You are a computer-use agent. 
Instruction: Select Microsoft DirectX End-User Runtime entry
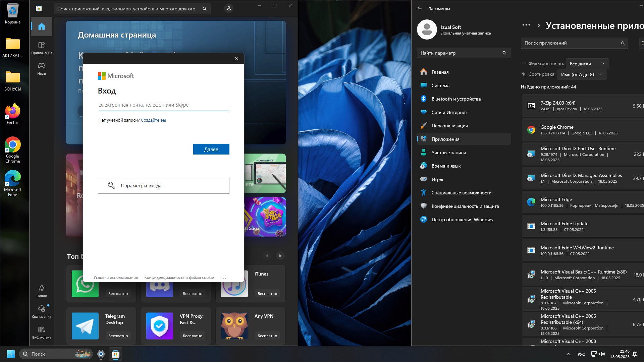pos(583,154)
